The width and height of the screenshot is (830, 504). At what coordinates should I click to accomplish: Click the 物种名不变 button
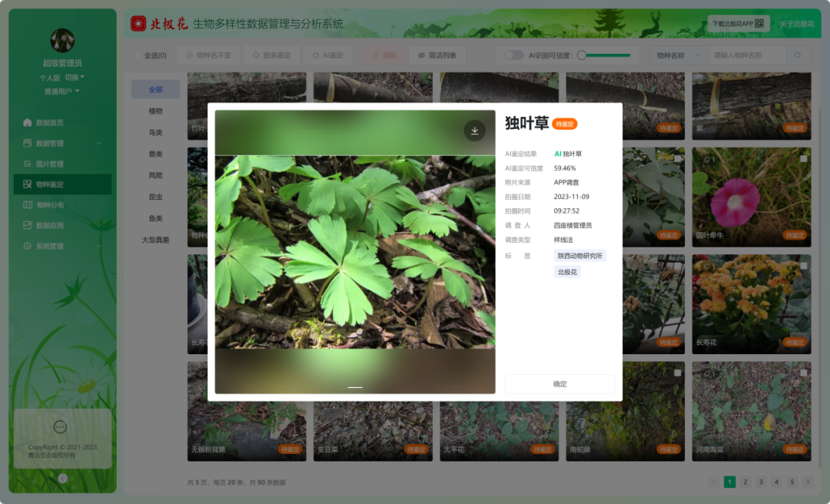click(208, 55)
